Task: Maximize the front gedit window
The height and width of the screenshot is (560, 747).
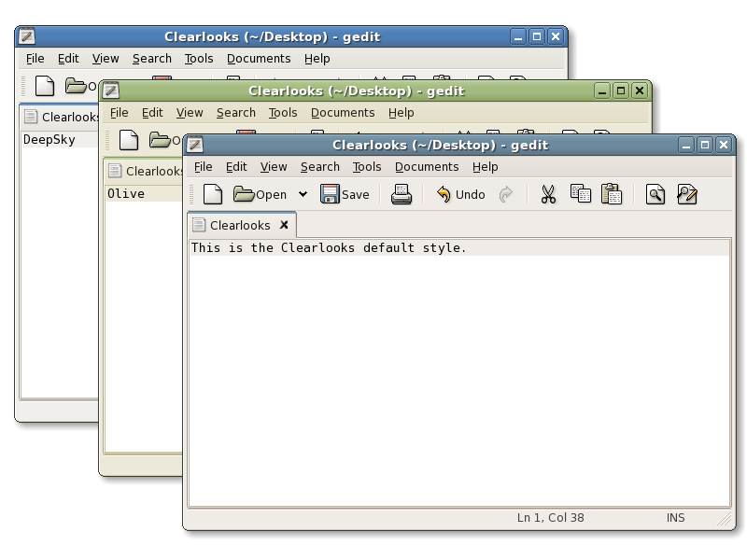Action: 705,145
